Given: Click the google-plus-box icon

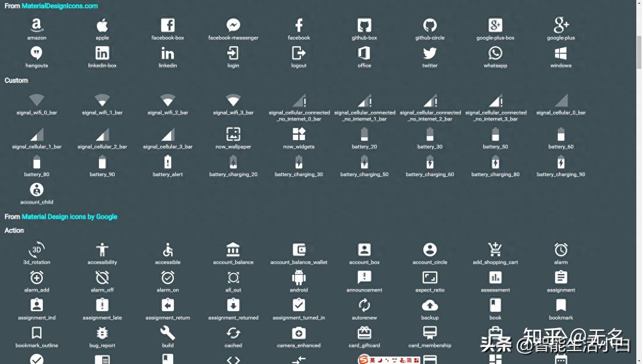Looking at the screenshot, I should [495, 25].
